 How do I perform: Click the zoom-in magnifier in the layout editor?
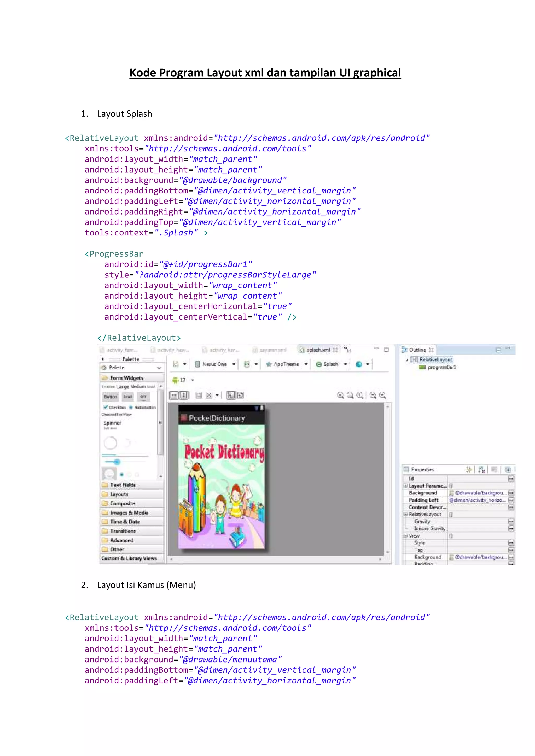[382, 395]
